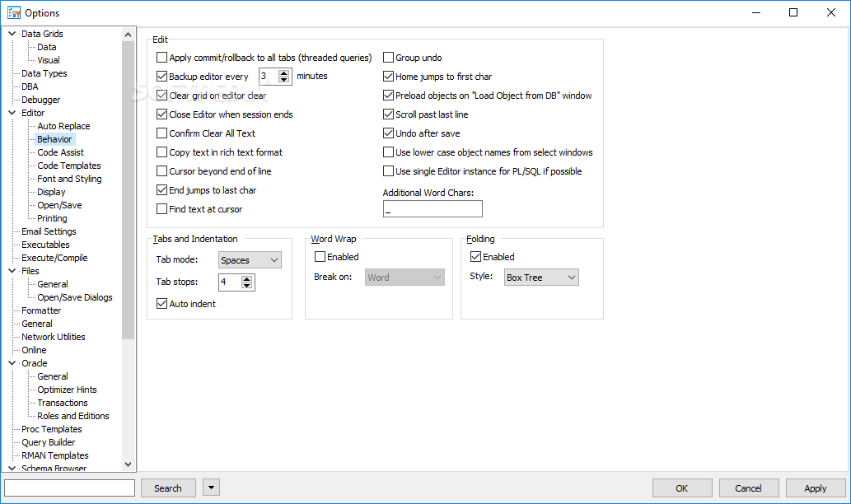The image size is (851, 504).
Task: Uncheck Close Editor when session ends
Action: 161,114
